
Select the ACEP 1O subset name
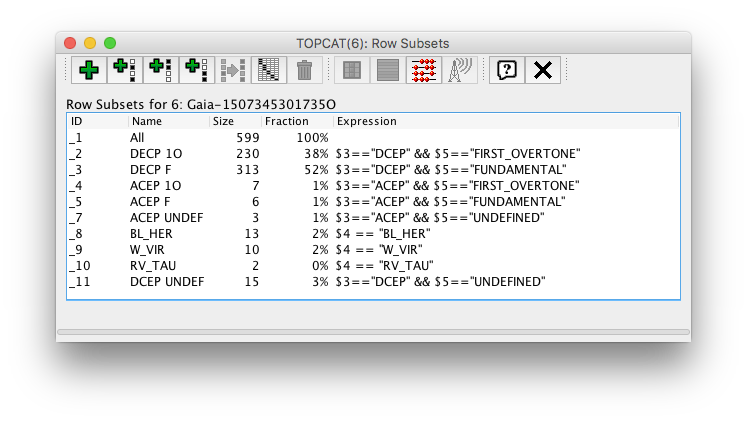[155, 186]
